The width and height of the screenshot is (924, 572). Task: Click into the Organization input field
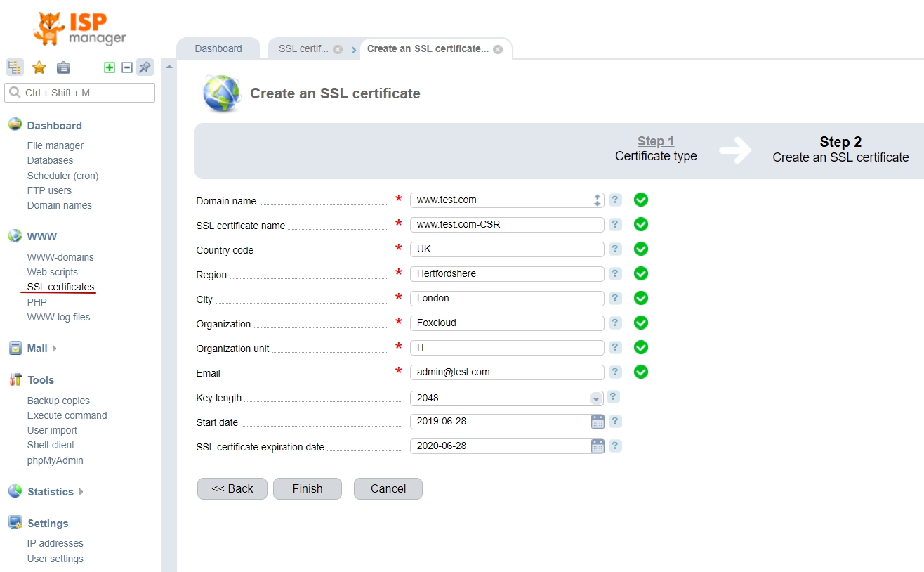click(x=506, y=323)
